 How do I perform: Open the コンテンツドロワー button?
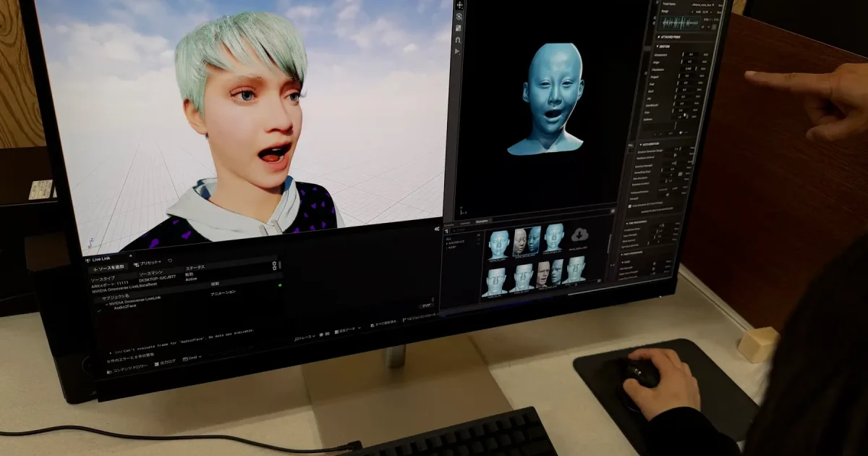127,368
